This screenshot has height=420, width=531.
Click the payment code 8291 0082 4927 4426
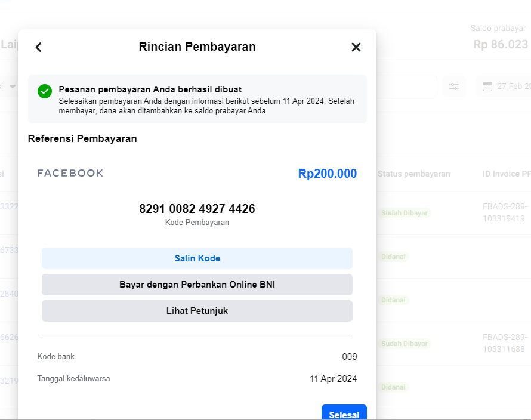pos(197,209)
